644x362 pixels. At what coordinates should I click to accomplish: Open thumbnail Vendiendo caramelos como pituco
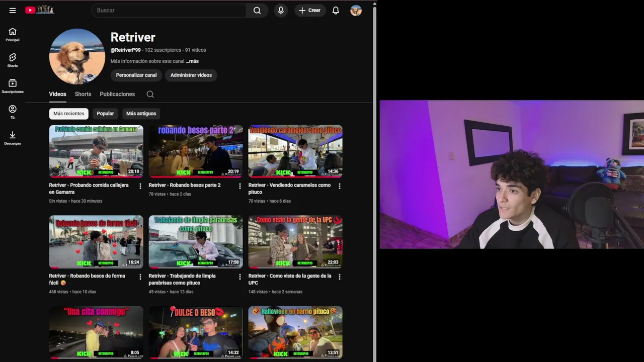(x=295, y=151)
